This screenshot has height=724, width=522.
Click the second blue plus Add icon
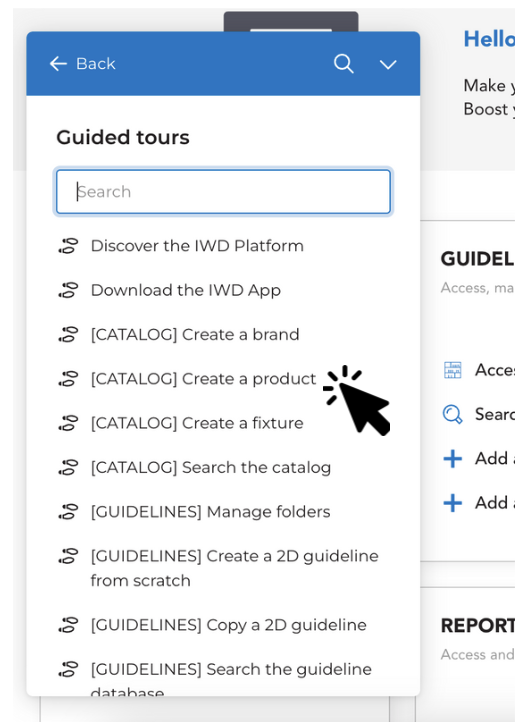pyautogui.click(x=452, y=503)
